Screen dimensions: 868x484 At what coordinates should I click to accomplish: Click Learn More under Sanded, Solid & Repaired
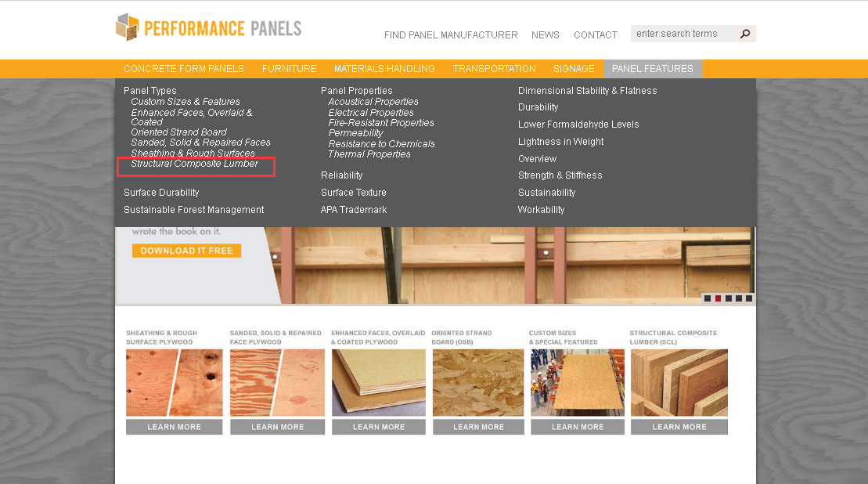(x=277, y=427)
